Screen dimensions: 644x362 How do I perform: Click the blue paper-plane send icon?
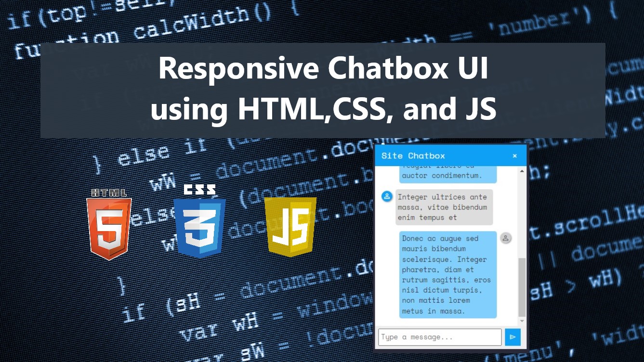click(x=513, y=337)
